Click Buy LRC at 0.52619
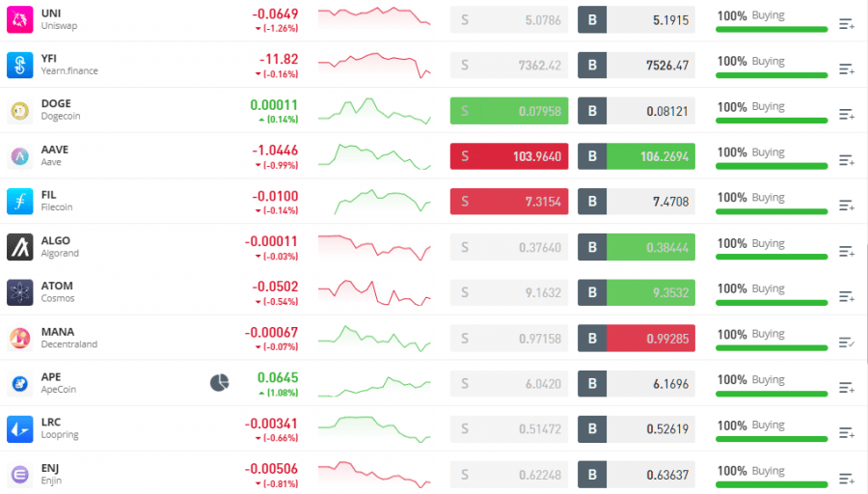868x494 pixels. [x=637, y=428]
